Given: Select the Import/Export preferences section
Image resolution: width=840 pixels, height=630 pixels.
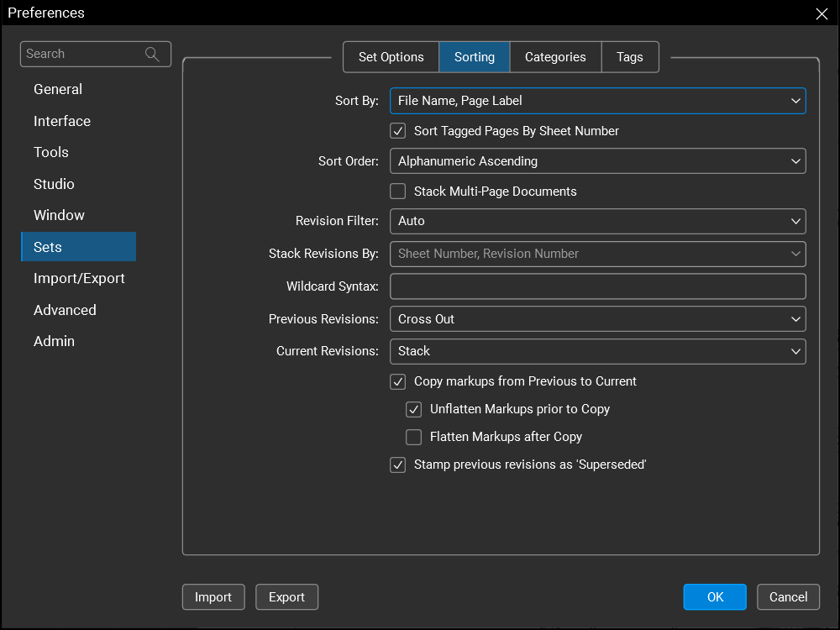Looking at the screenshot, I should tap(79, 278).
